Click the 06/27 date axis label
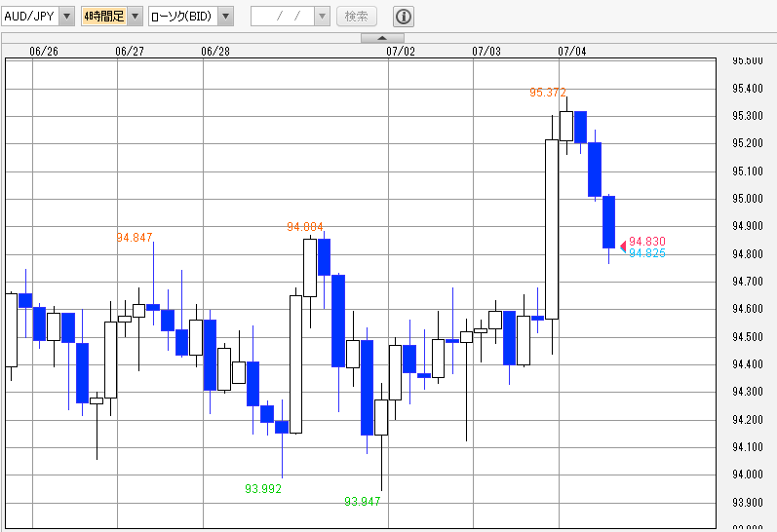The width and height of the screenshot is (777, 532). (130, 51)
